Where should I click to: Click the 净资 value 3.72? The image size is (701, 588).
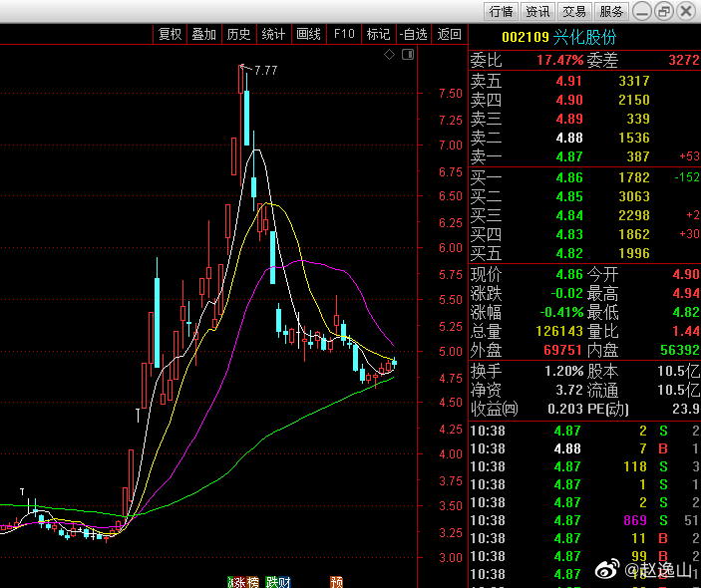[569, 390]
